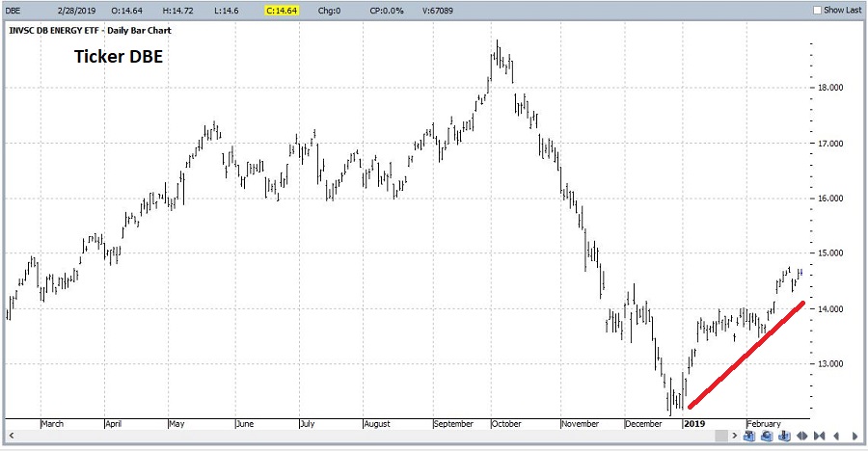Compress chart horizontally with inward double-arrow icon
The width and height of the screenshot is (868, 451).
(819, 436)
